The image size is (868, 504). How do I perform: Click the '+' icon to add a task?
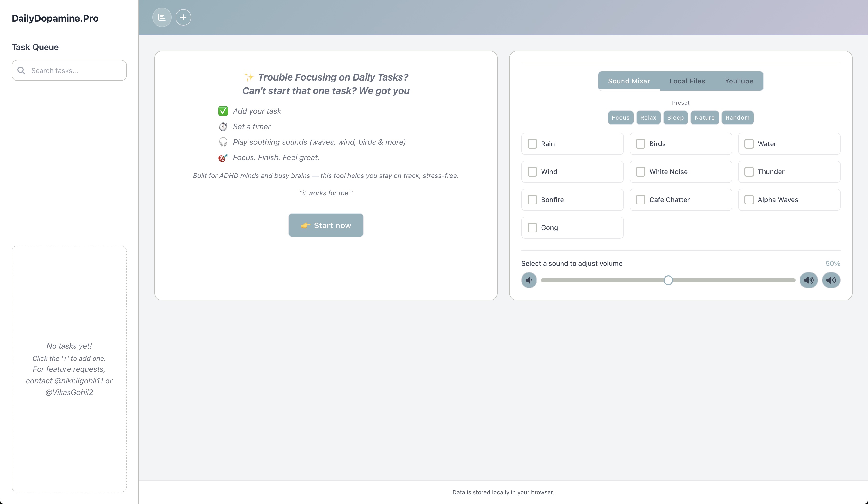[183, 17]
